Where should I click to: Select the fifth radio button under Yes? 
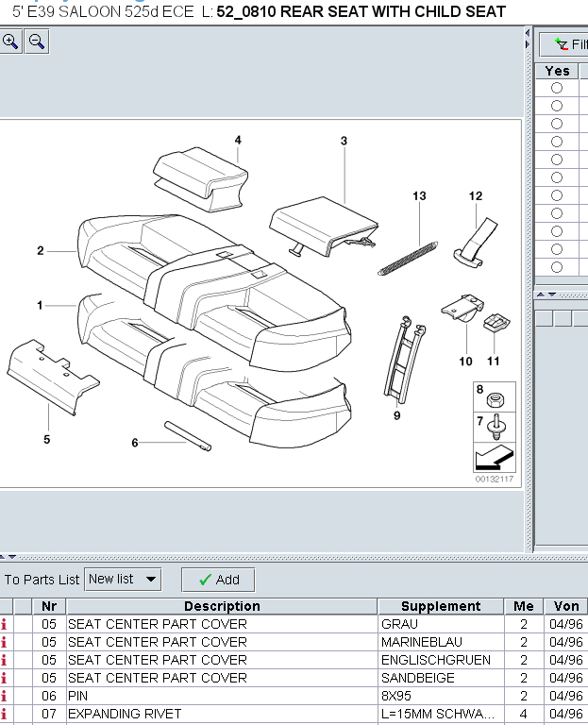(557, 160)
